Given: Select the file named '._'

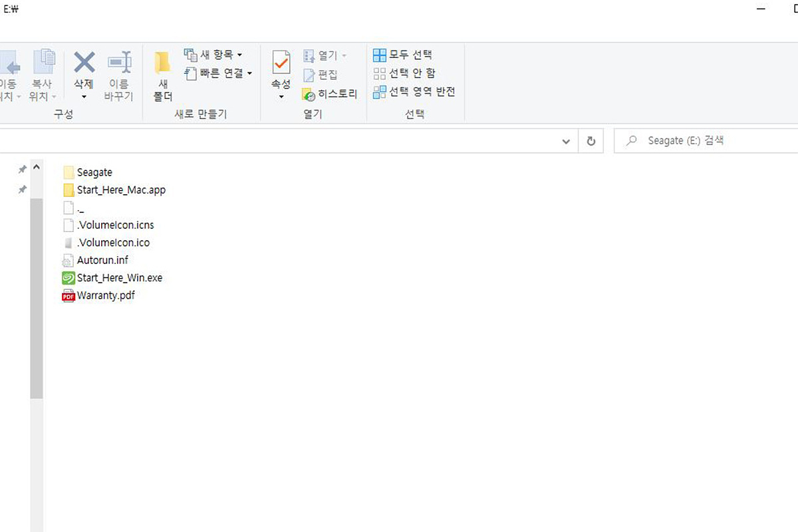Looking at the screenshot, I should [x=74, y=207].
